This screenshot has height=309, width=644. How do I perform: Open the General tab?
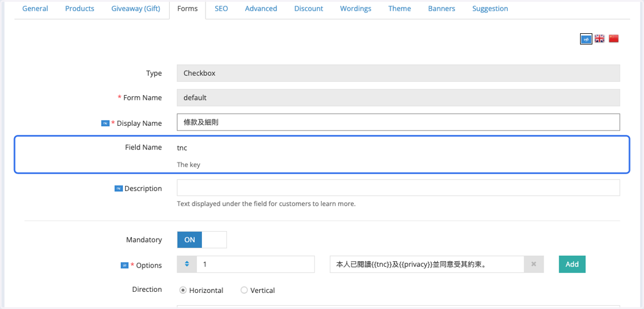click(35, 9)
